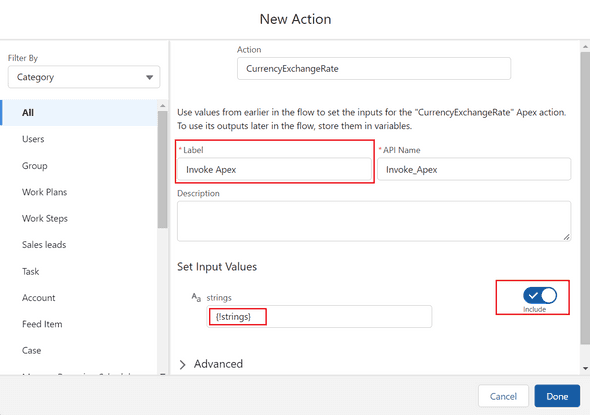
Task: Select the Group category
Action: click(x=79, y=166)
